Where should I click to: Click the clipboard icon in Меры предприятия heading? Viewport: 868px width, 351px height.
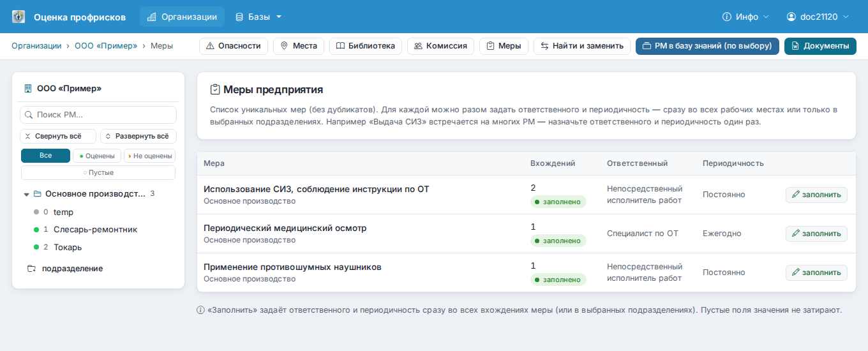[x=215, y=89]
